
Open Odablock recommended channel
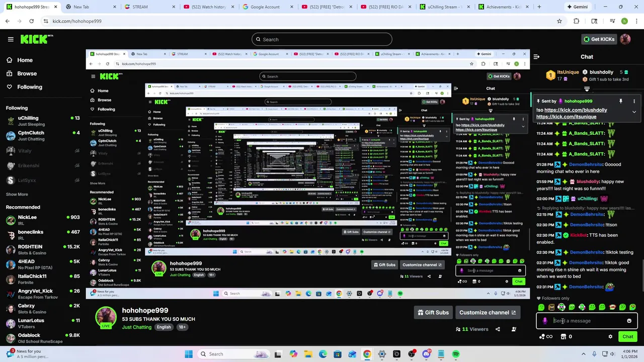pos(43,338)
